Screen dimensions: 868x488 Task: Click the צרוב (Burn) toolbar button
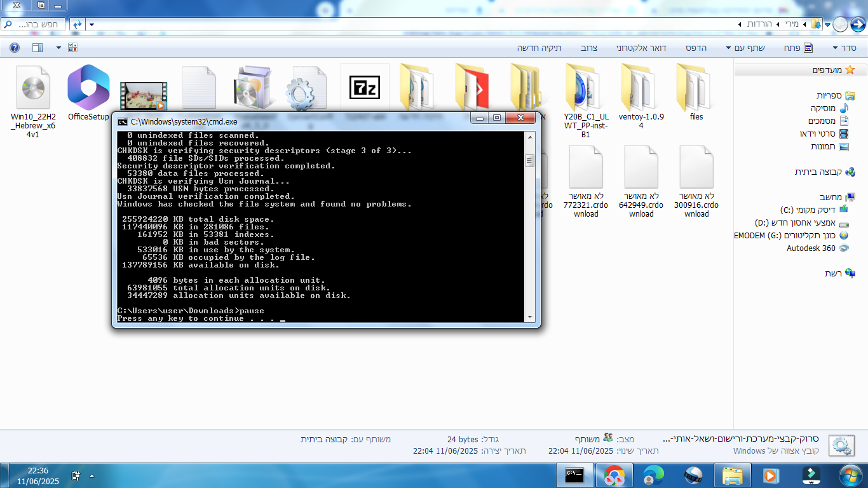click(x=588, y=48)
